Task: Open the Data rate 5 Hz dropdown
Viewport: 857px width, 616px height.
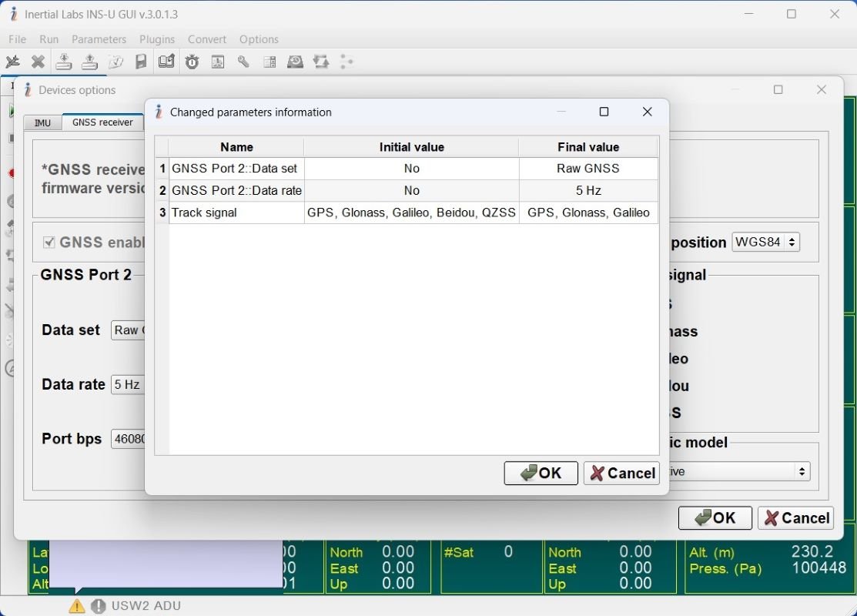Action: (x=129, y=384)
